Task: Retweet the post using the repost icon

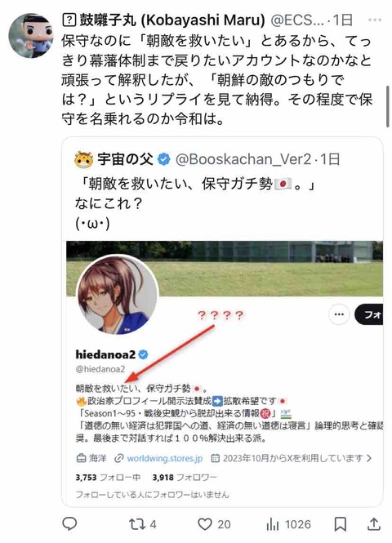Action: tap(137, 524)
